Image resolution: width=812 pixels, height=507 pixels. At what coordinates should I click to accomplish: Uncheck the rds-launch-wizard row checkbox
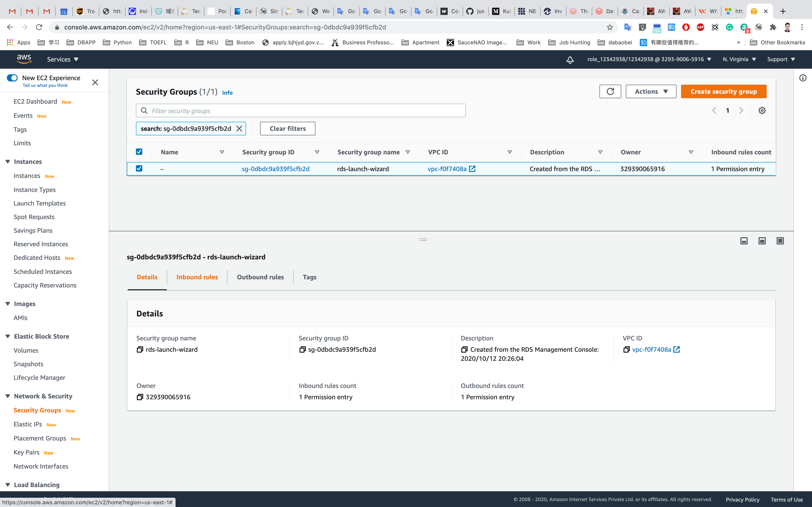pyautogui.click(x=139, y=169)
